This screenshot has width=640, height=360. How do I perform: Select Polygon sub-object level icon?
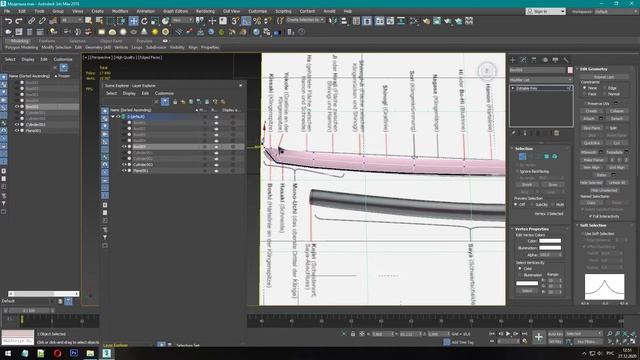(547, 156)
